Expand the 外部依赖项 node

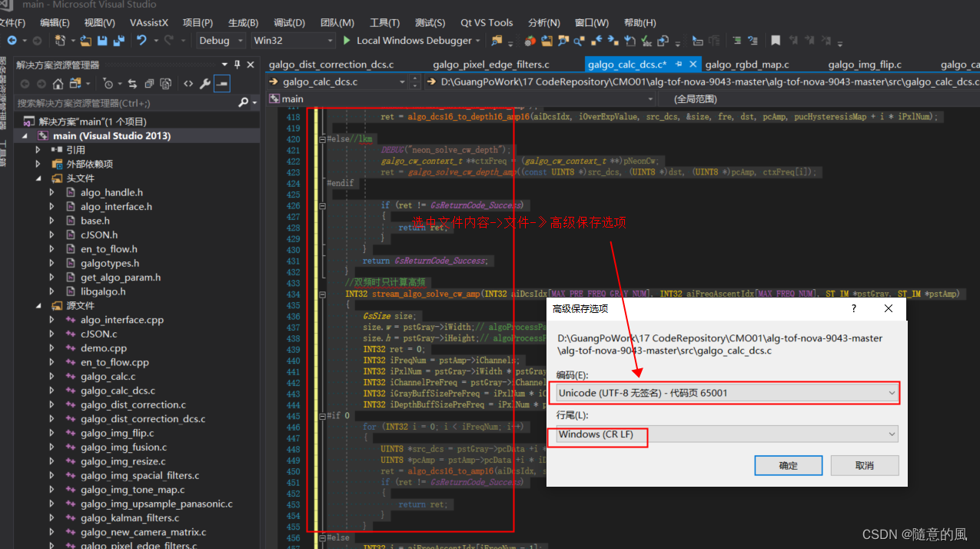pos(38,164)
